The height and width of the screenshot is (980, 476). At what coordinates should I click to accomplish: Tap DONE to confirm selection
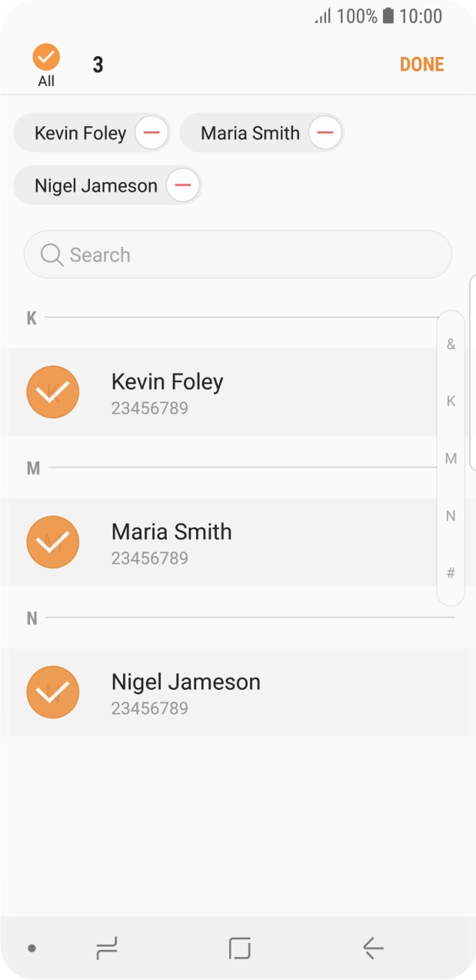pyautogui.click(x=421, y=65)
